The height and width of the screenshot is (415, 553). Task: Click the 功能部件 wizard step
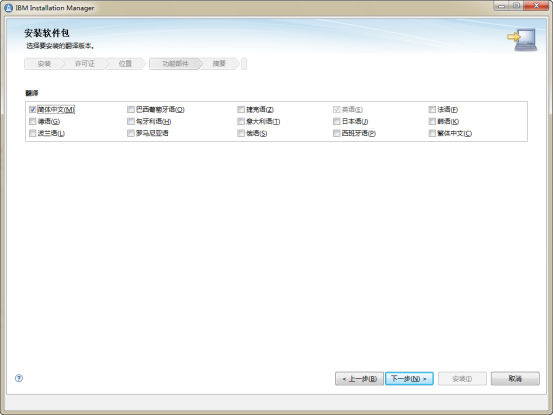(x=175, y=64)
